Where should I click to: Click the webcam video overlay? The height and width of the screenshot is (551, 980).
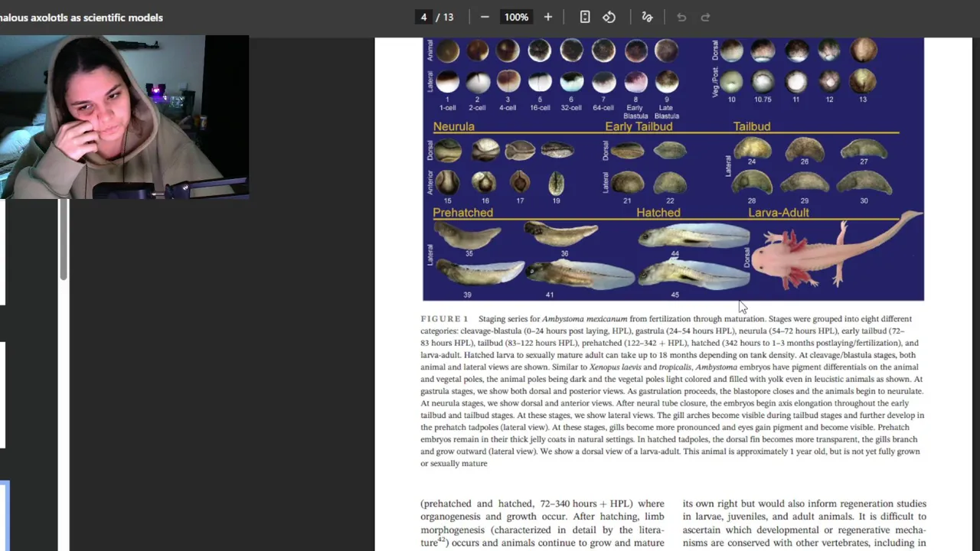click(124, 117)
